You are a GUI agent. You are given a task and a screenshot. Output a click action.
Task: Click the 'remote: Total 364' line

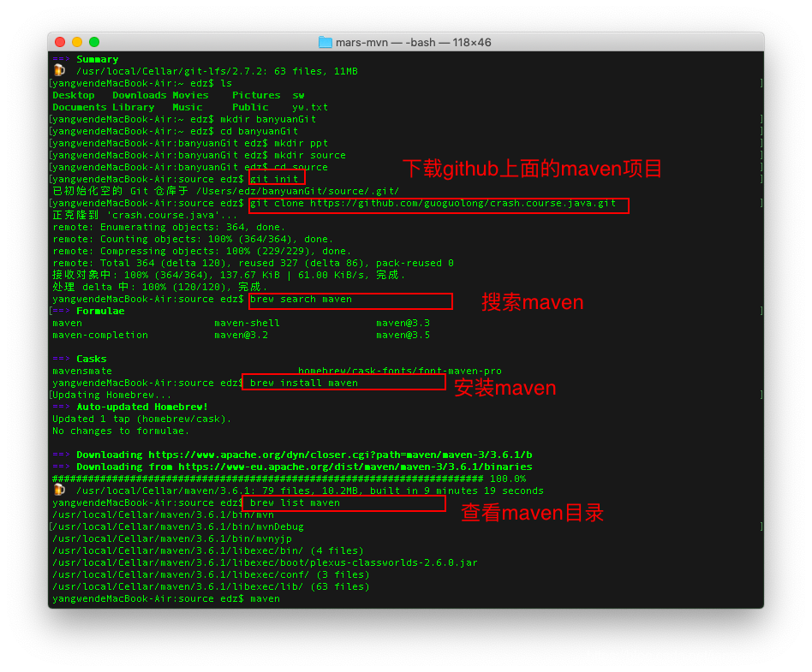tap(253, 263)
